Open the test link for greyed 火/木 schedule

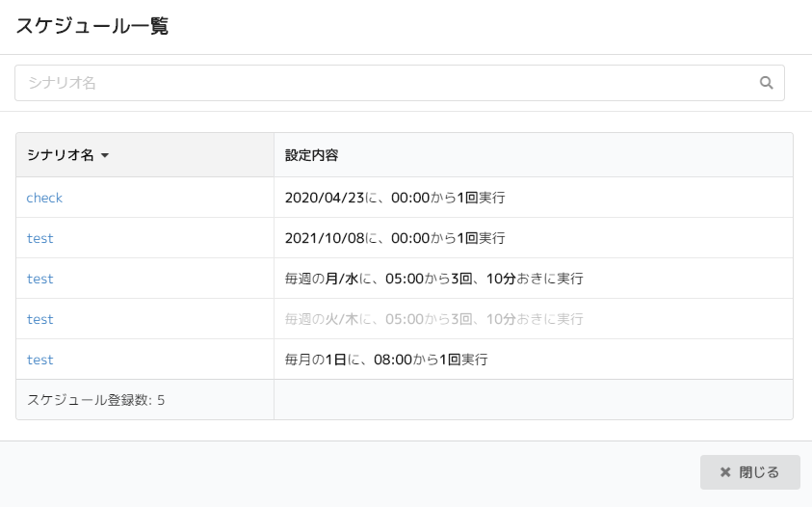(x=39, y=319)
